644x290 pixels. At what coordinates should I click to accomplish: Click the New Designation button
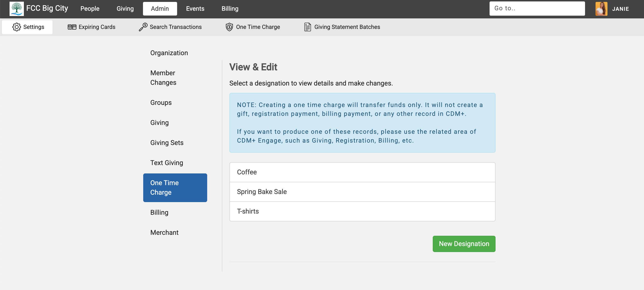(x=464, y=243)
